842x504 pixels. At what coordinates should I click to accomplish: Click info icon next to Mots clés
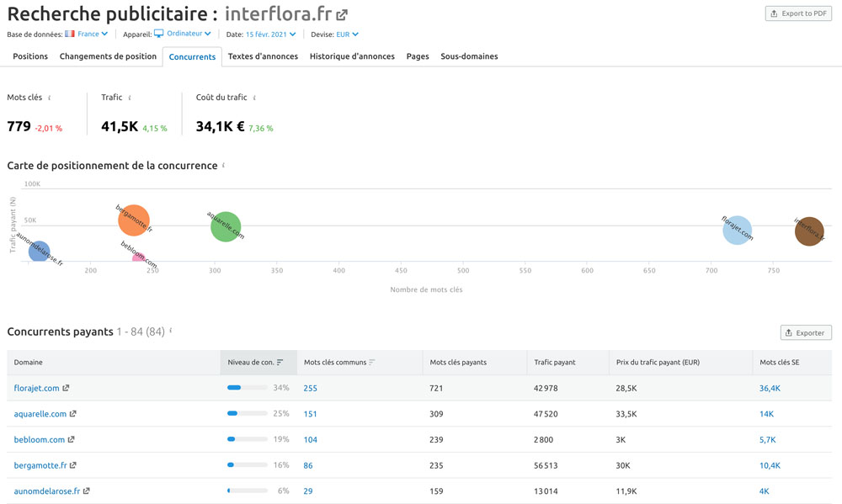tap(50, 98)
